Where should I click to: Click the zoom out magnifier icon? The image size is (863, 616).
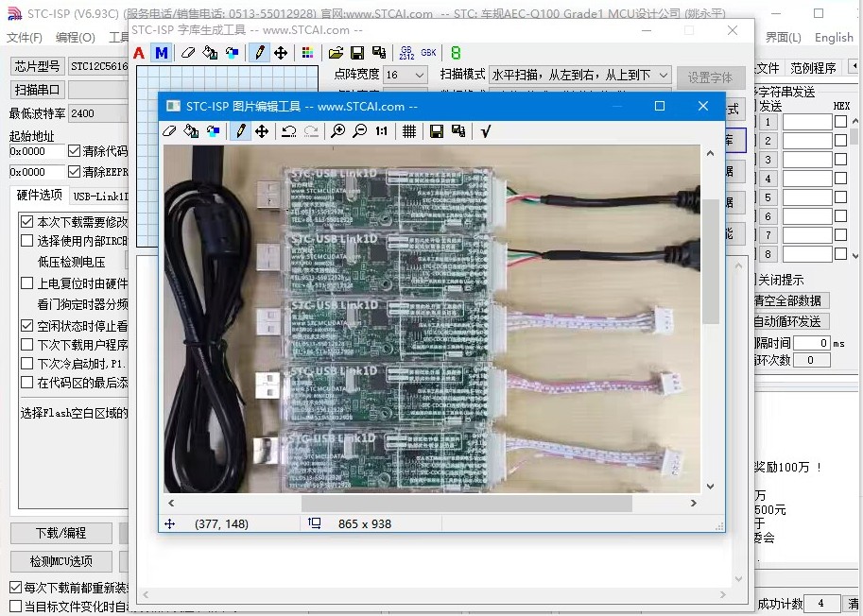click(360, 131)
